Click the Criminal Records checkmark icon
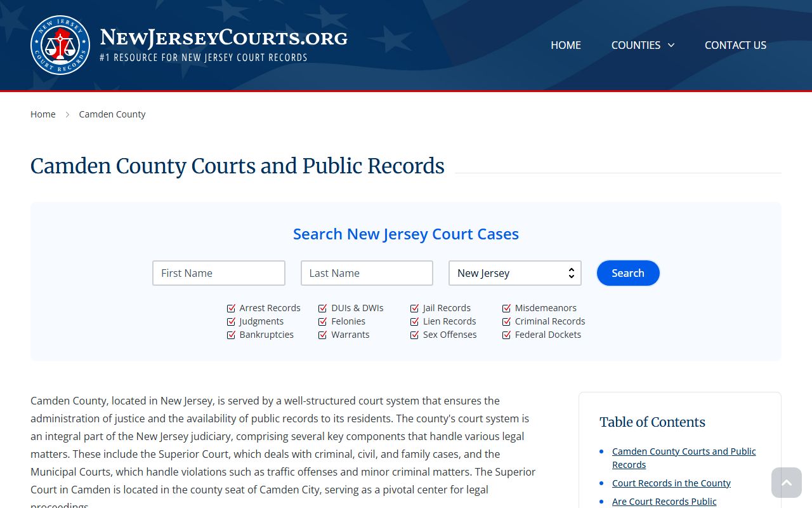Image resolution: width=812 pixels, height=508 pixels. coord(507,321)
